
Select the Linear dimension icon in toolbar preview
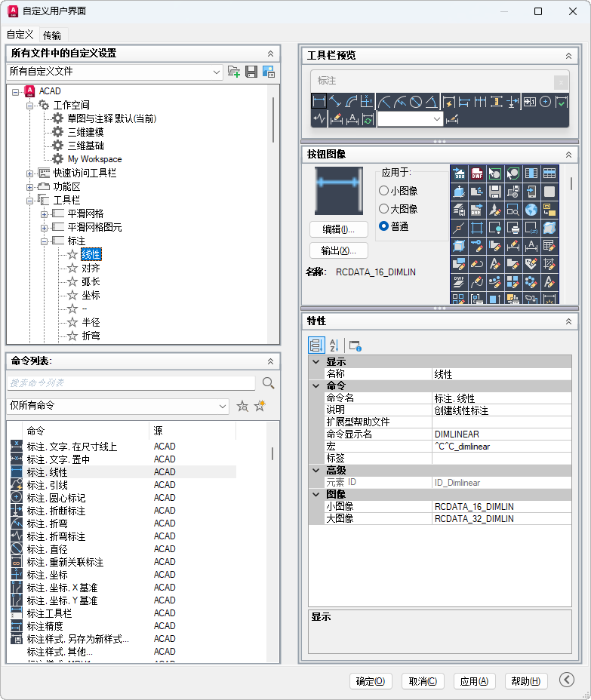click(x=319, y=101)
